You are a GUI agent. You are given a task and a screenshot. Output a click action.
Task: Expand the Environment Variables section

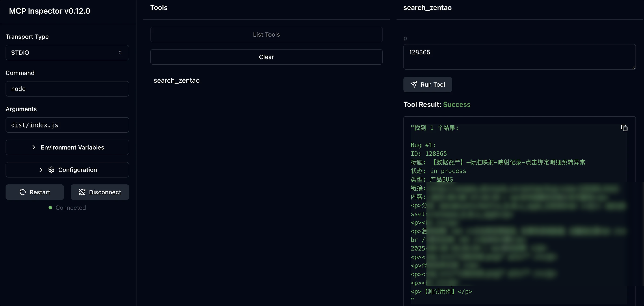(x=67, y=147)
